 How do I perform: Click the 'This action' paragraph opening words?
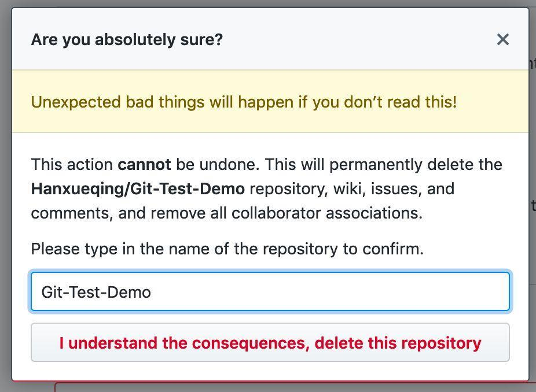[72, 165]
